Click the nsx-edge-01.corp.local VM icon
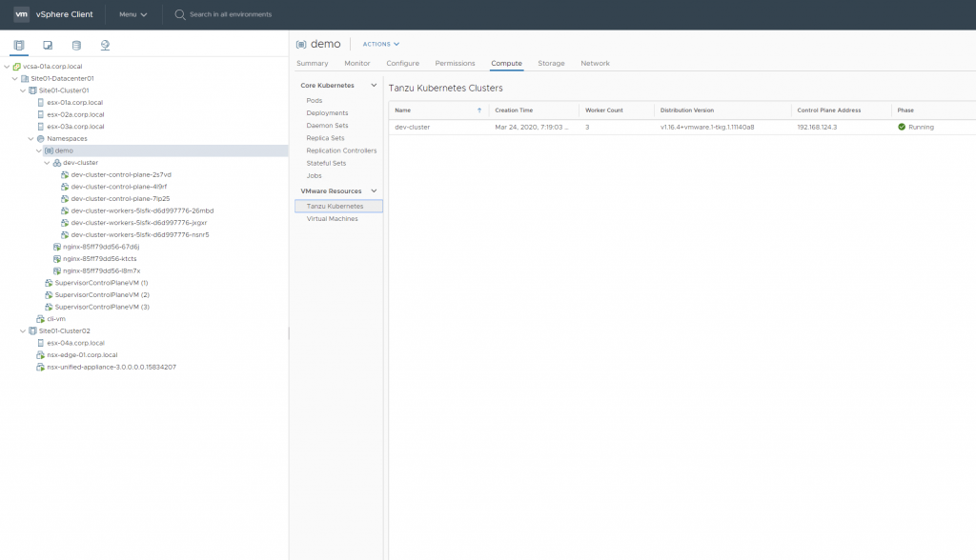The image size is (976, 560). [x=41, y=355]
